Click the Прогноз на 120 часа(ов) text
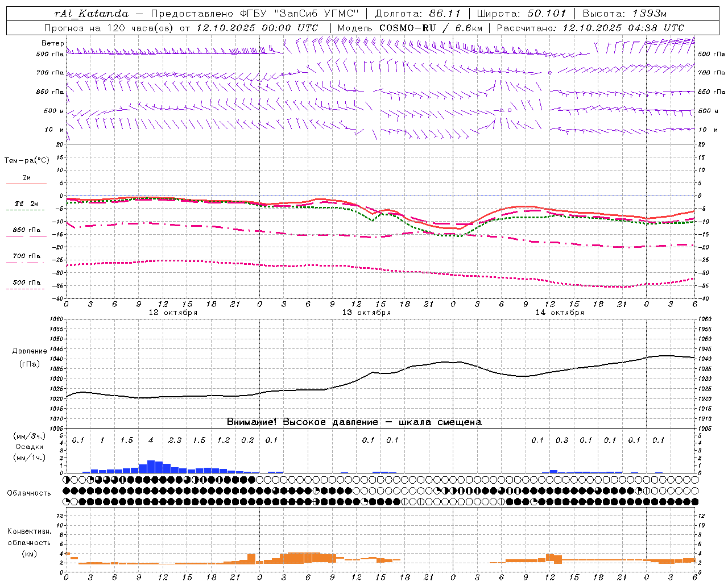 coord(109,28)
